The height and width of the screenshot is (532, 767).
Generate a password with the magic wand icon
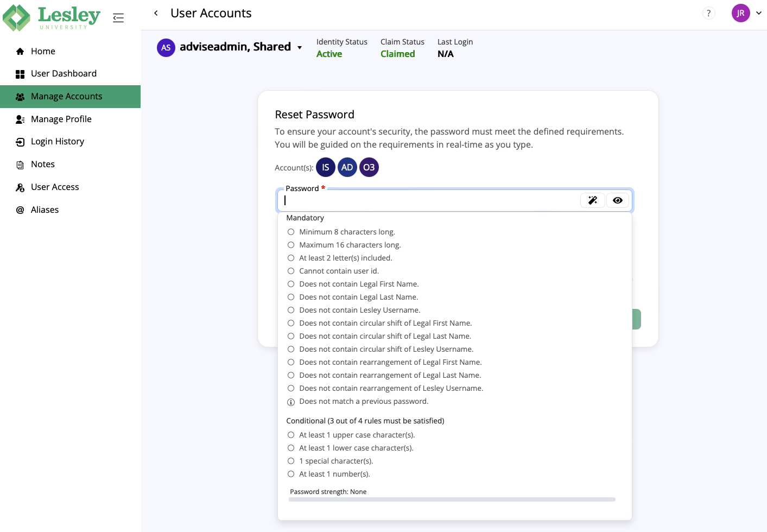tap(592, 200)
